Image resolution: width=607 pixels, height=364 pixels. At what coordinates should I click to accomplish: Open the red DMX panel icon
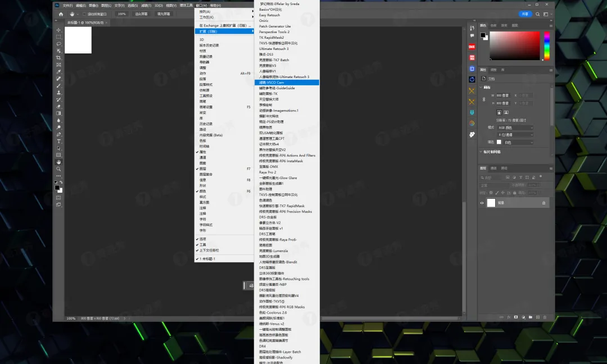[472, 47]
